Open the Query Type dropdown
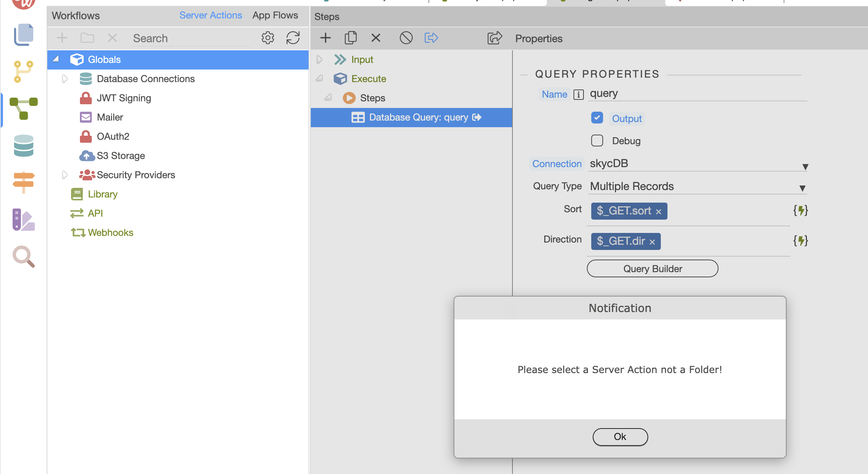Image resolution: width=868 pixels, height=474 pixels. click(x=697, y=187)
